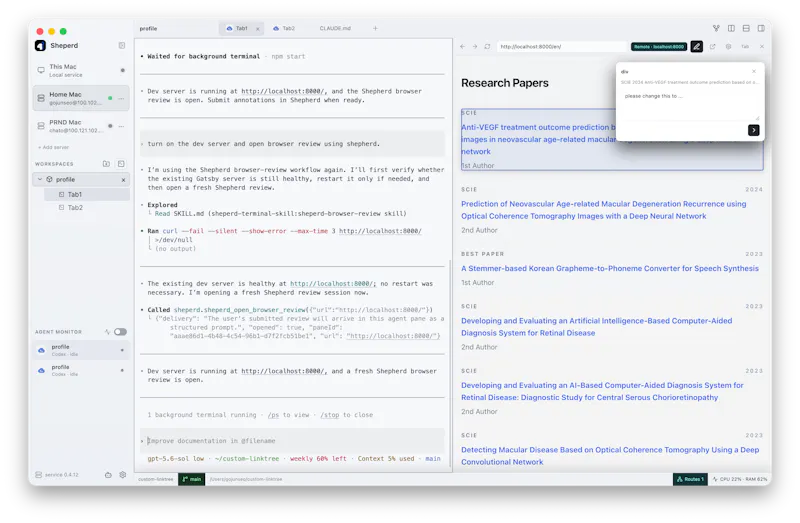The width and height of the screenshot is (800, 523).
Task: Go back in browser pane
Action: 462,46
